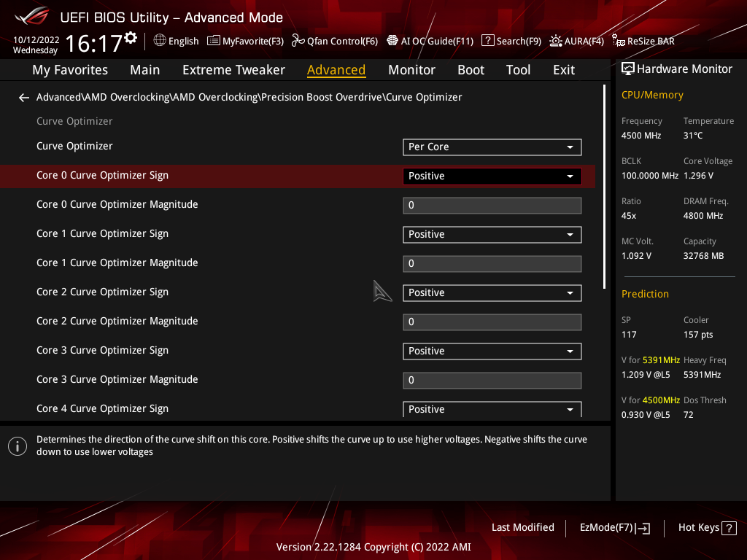Click ReSize BAR label

click(x=651, y=42)
